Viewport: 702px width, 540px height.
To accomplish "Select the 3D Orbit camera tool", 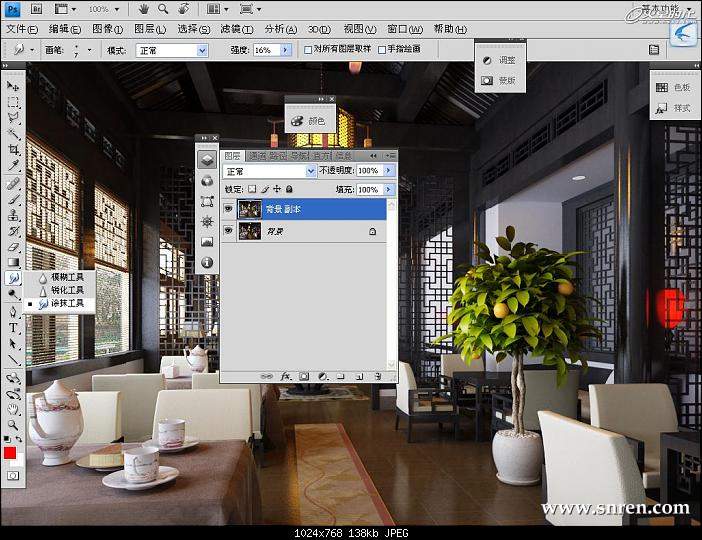I will [13, 394].
